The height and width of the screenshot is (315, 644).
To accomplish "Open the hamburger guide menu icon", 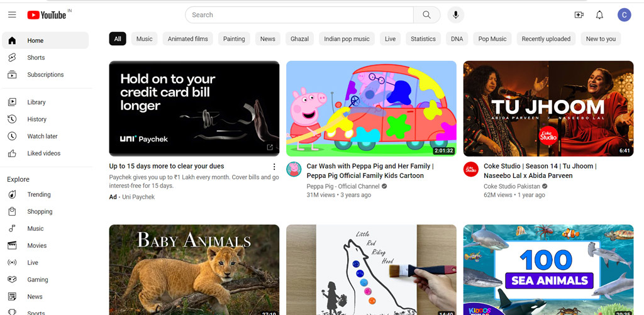I will 12,15.
